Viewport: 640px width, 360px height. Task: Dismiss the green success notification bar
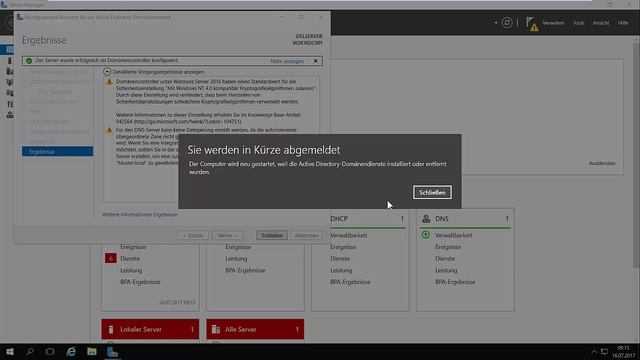coord(316,61)
